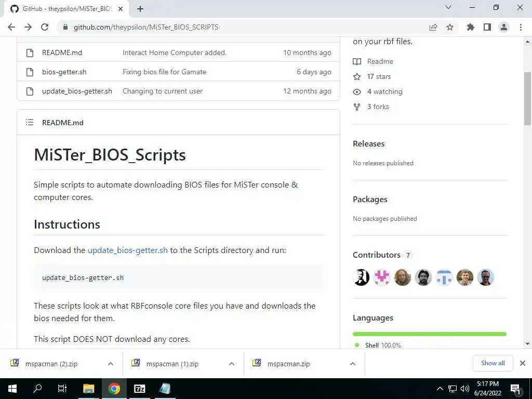Share this page icon in address bar

(433, 27)
